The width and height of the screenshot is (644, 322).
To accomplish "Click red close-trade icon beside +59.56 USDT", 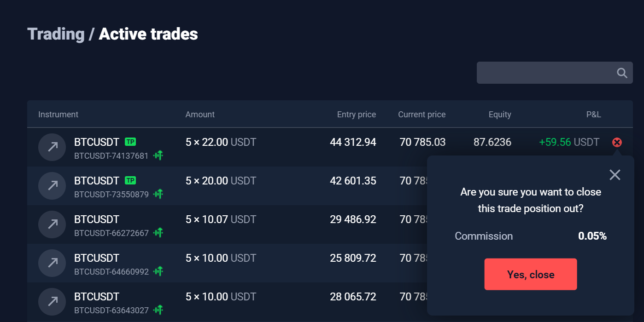I will tap(617, 142).
